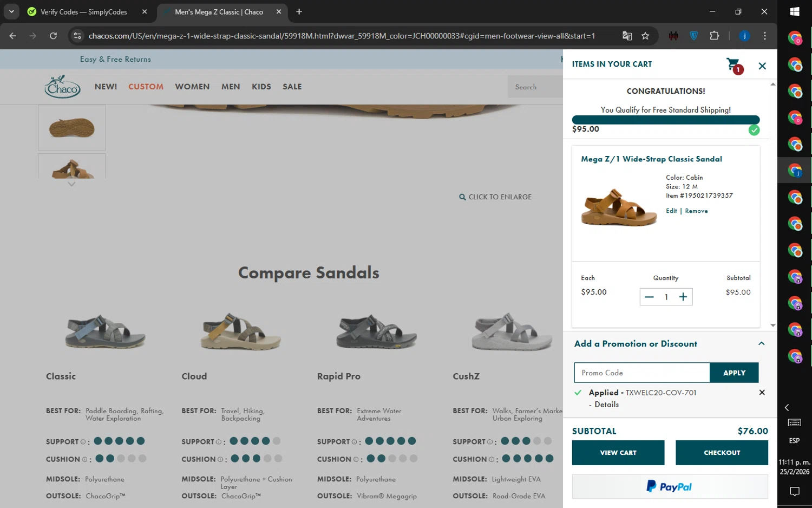Edit the cart item
This screenshot has height=508, width=812.
coord(671,211)
